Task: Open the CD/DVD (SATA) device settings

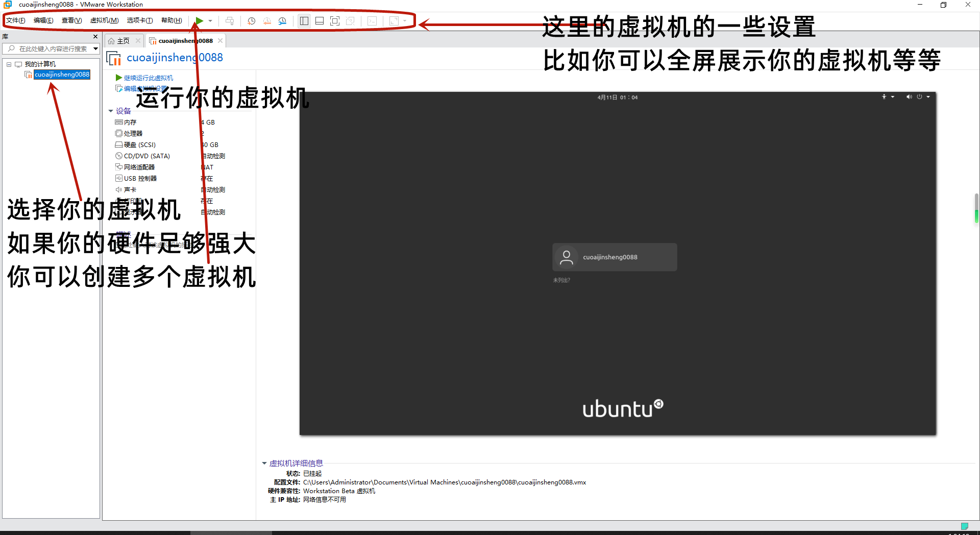Action: pyautogui.click(x=147, y=156)
